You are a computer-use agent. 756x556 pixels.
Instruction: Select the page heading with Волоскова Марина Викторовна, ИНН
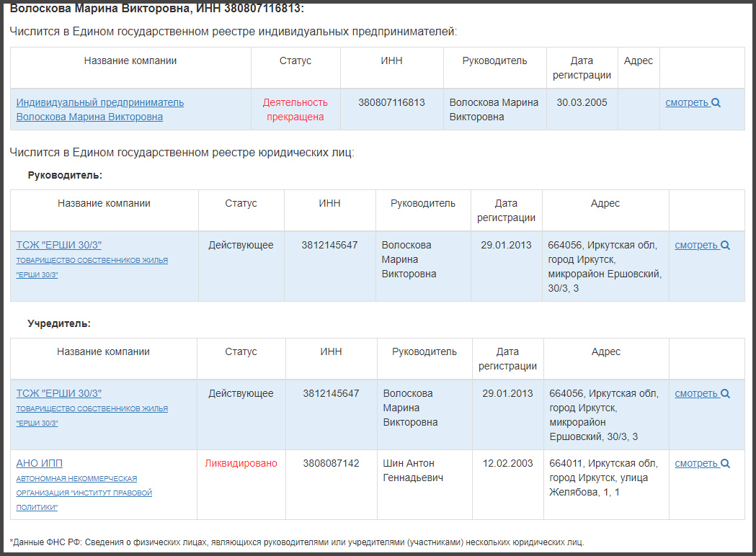156,9
